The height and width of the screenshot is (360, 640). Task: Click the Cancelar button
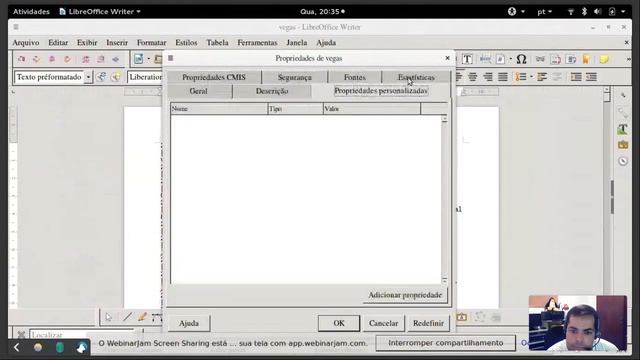click(x=384, y=323)
